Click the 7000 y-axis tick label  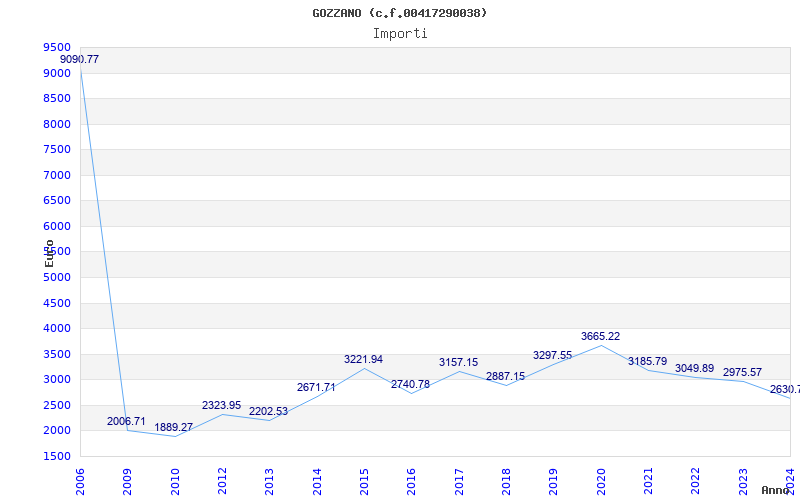[x=57, y=176]
